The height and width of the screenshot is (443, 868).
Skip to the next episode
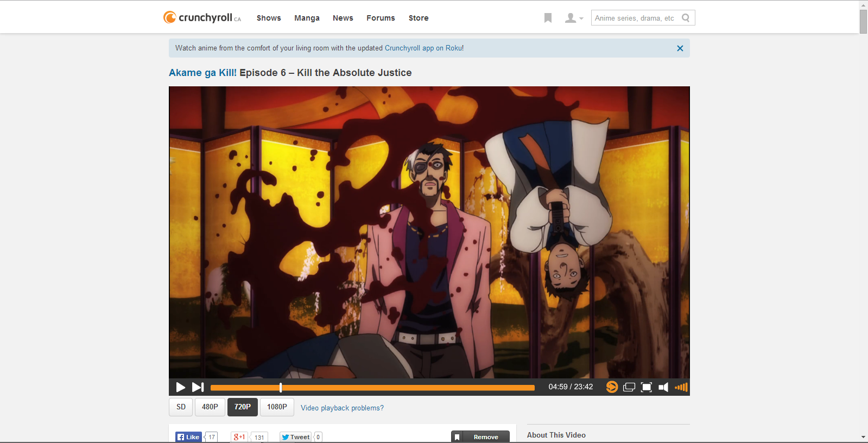pos(198,387)
